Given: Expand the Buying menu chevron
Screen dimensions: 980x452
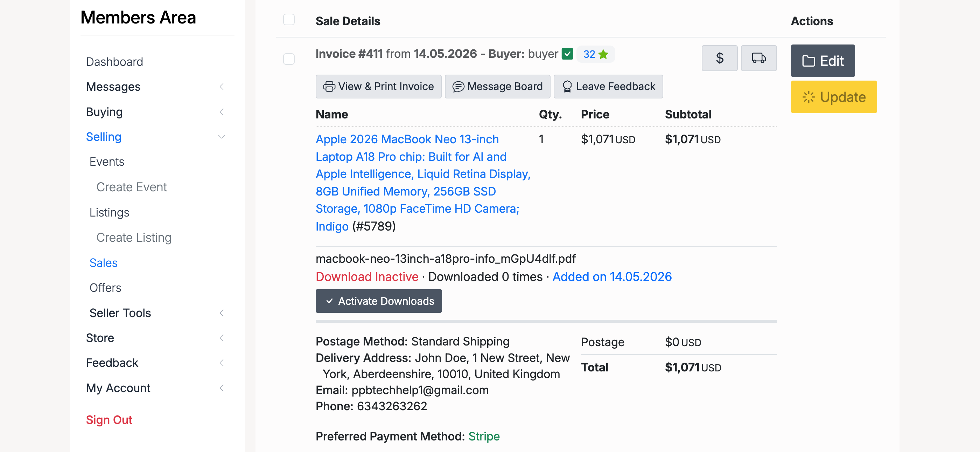Looking at the screenshot, I should click(x=222, y=111).
